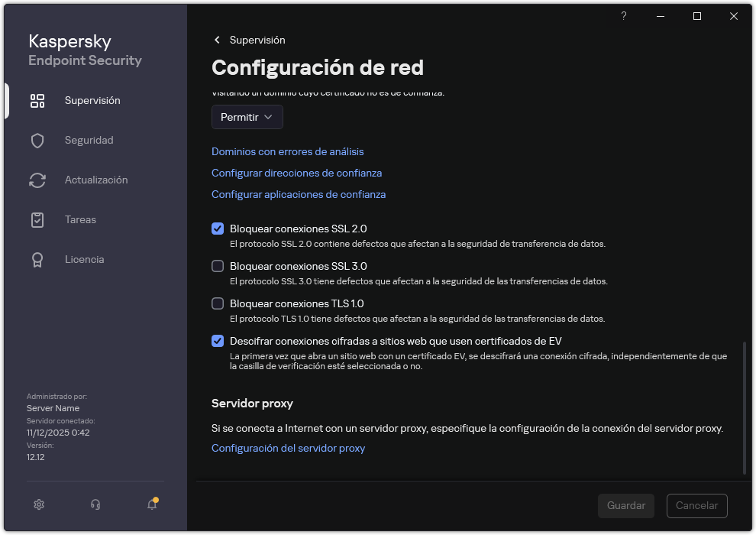Click the Tareas clipboard icon
This screenshot has width=756, height=535.
tap(37, 219)
